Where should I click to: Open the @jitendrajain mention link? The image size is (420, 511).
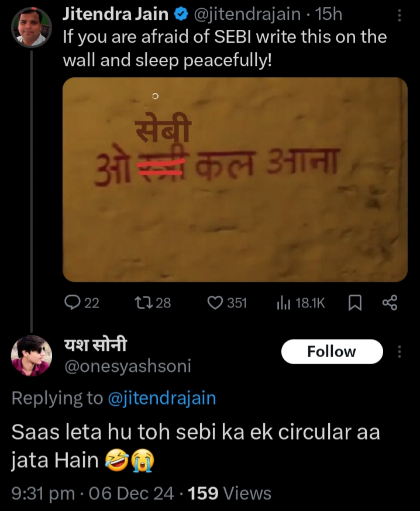click(162, 398)
